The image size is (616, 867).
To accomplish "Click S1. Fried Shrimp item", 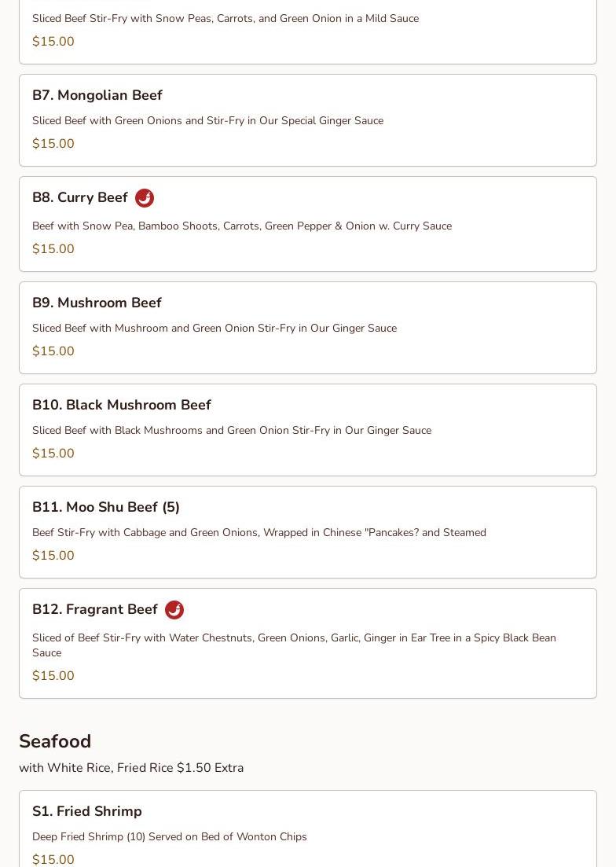I will (87, 811).
